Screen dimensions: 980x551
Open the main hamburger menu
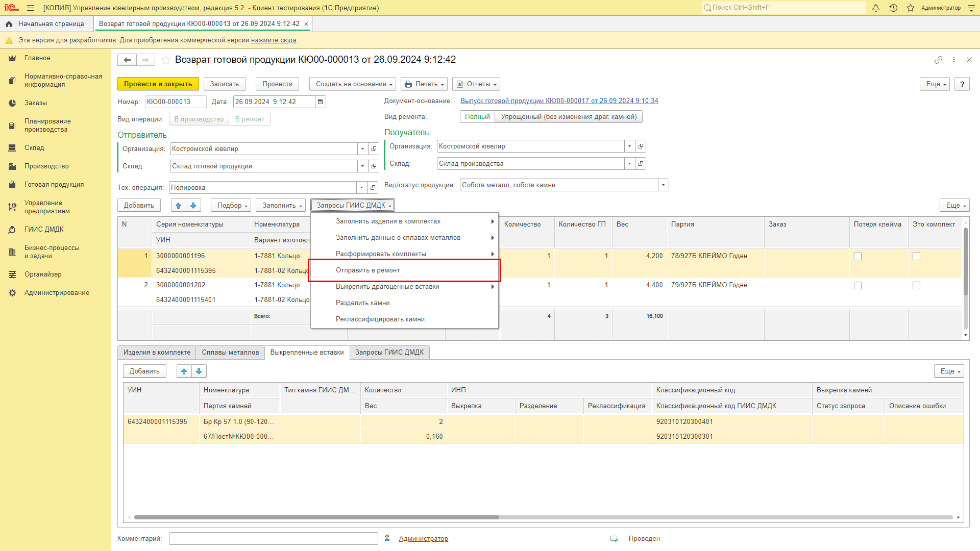(x=31, y=8)
